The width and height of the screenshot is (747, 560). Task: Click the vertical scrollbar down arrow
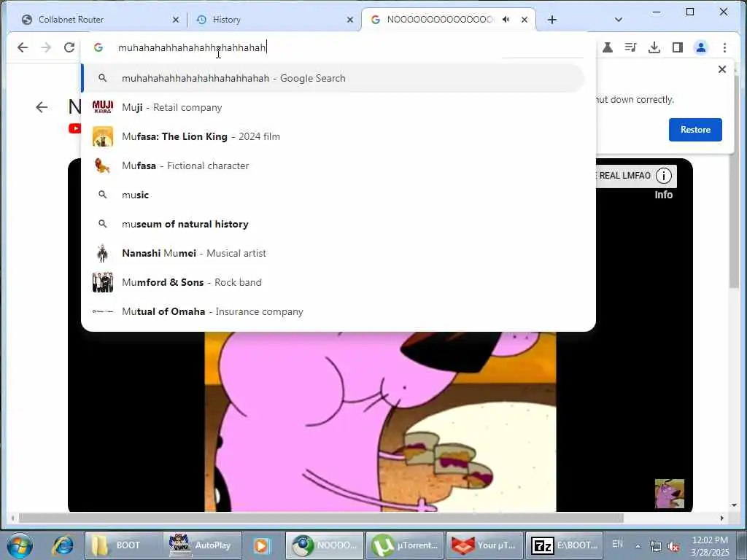tap(734, 505)
